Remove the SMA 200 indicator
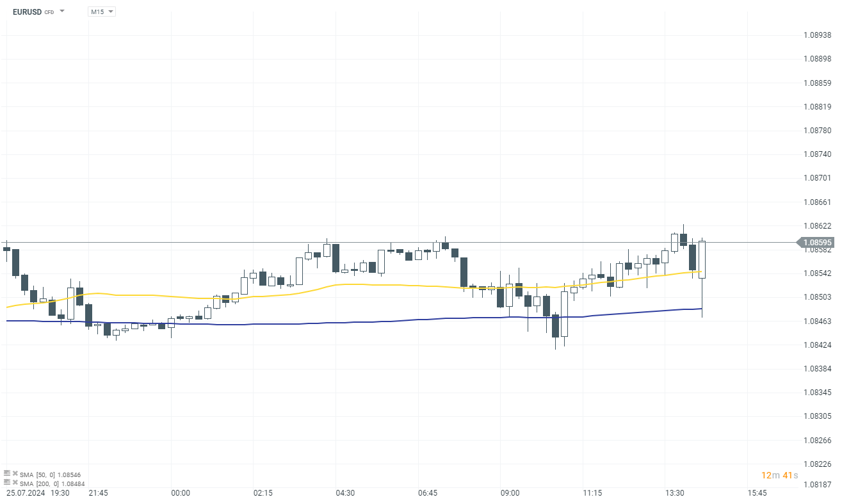This screenshot has width=842, height=504. coord(14,482)
